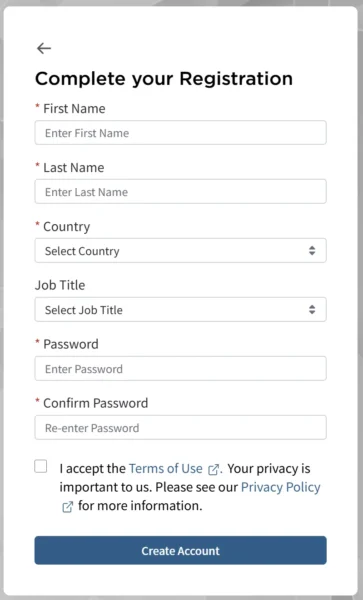This screenshot has width=363, height=600.
Task: Focus the Re-enter Password field
Action: 181,427
